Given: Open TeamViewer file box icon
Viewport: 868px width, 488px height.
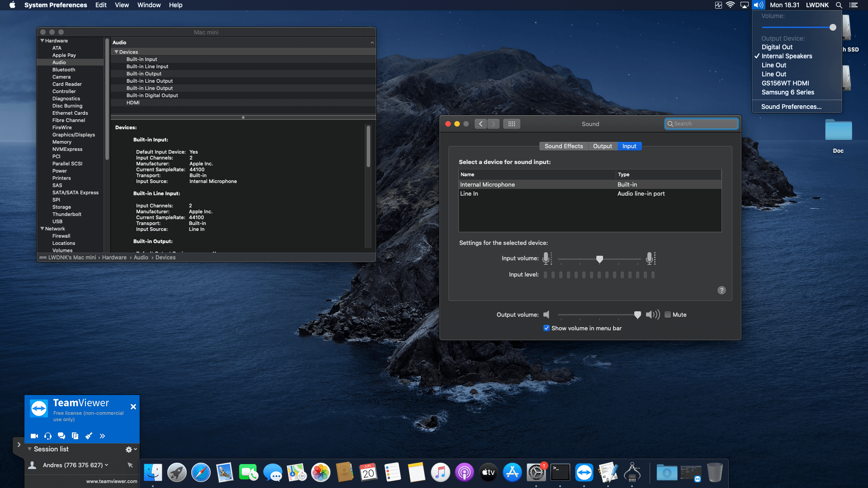Looking at the screenshot, I should (x=75, y=436).
